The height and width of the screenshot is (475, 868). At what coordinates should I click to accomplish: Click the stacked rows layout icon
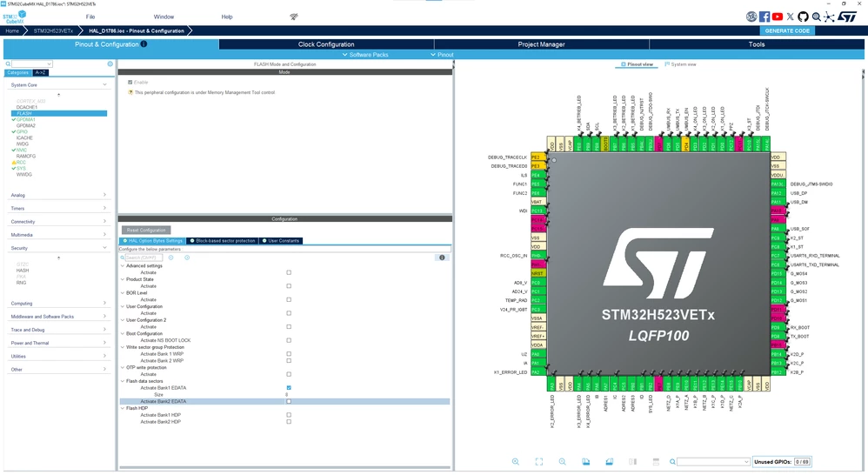tap(656, 462)
